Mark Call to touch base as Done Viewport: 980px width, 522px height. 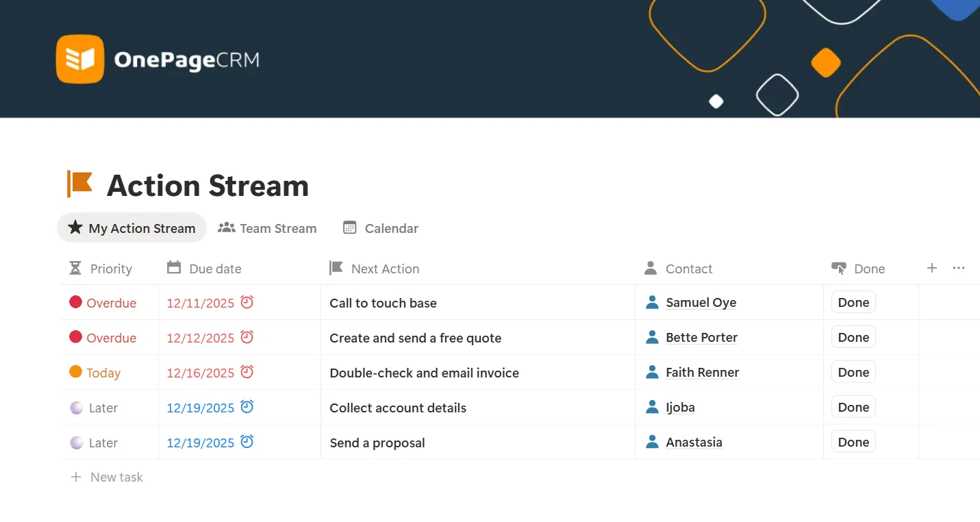click(853, 302)
